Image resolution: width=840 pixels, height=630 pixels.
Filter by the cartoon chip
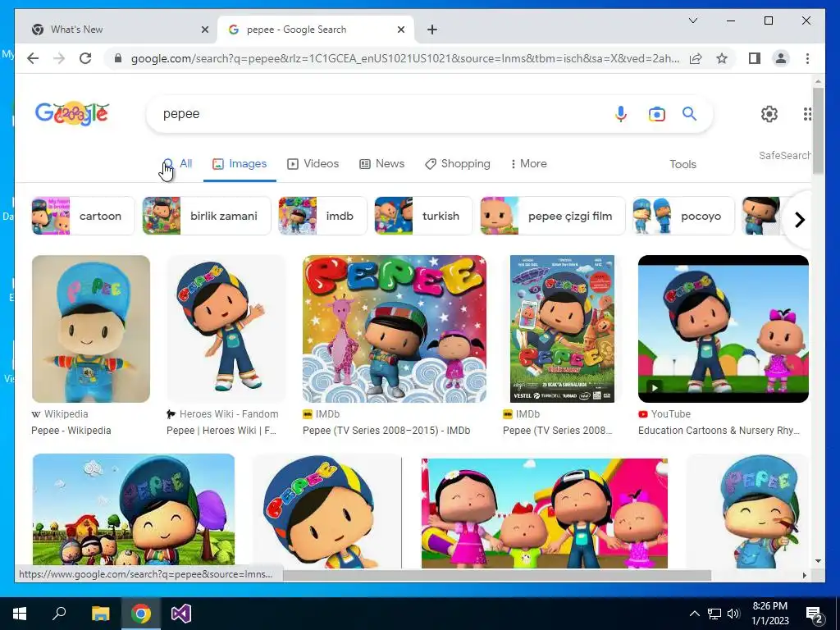point(83,216)
